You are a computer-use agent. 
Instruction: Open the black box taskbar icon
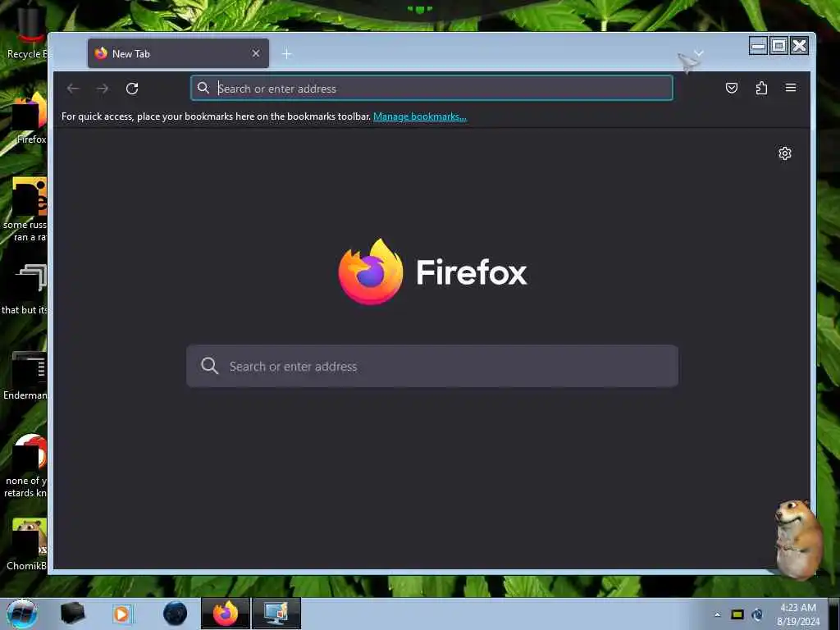pyautogui.click(x=72, y=614)
